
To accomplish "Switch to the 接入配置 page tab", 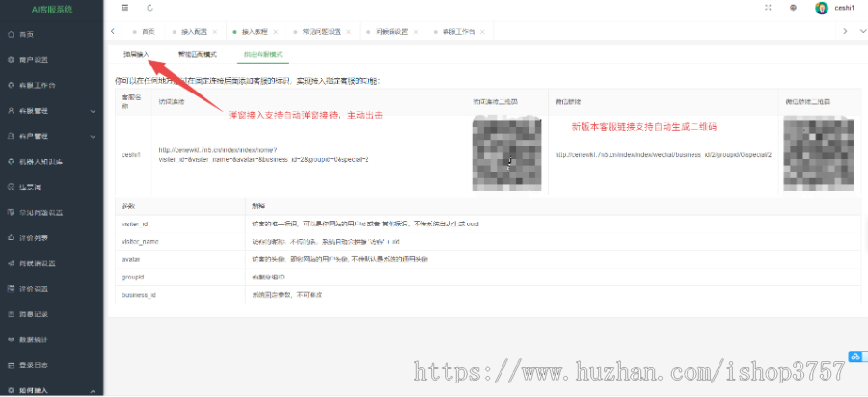I will pyautogui.click(x=196, y=32).
